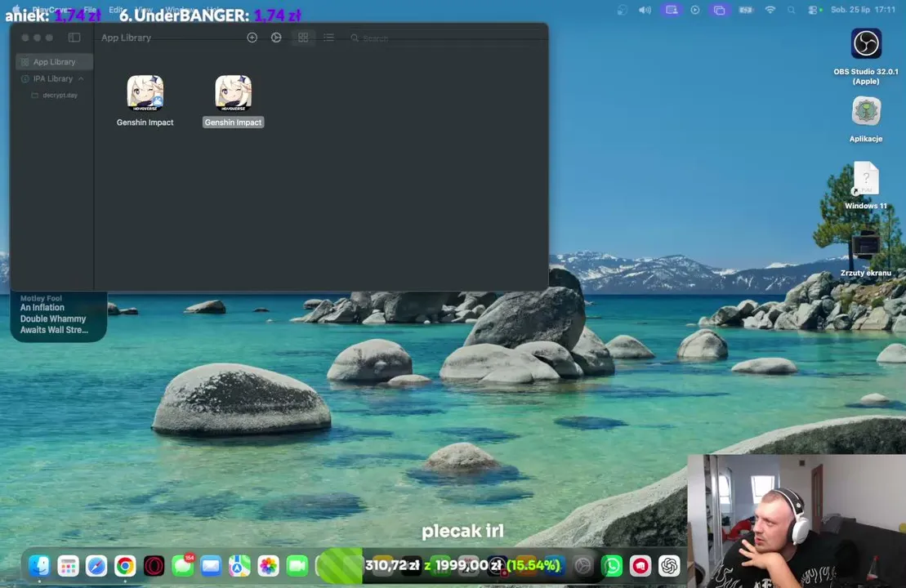Open the Motley Fool news widget
906x588 pixels.
[58, 317]
